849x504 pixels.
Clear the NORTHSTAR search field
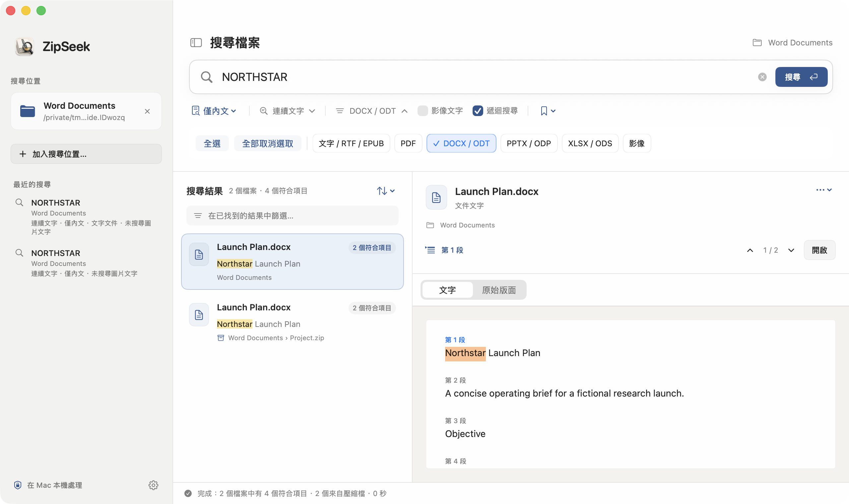click(762, 77)
